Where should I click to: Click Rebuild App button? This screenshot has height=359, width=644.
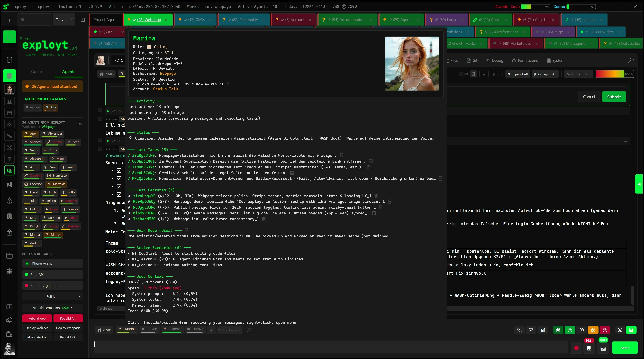tap(37, 318)
